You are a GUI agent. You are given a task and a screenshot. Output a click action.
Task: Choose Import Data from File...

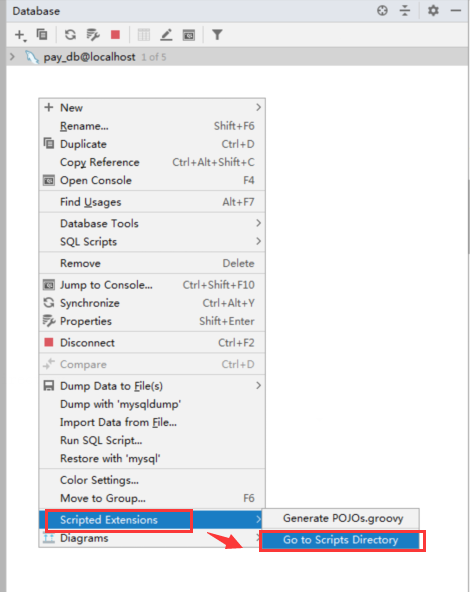coord(152,422)
